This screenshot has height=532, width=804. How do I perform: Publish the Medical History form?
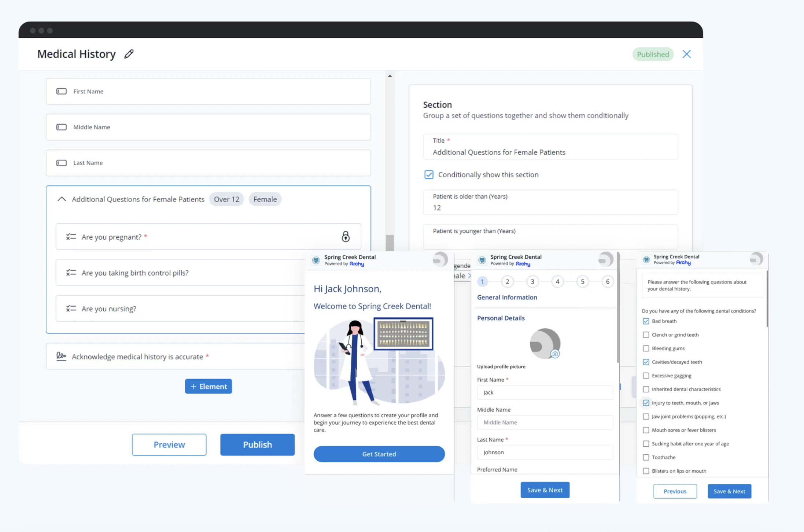coord(257,444)
